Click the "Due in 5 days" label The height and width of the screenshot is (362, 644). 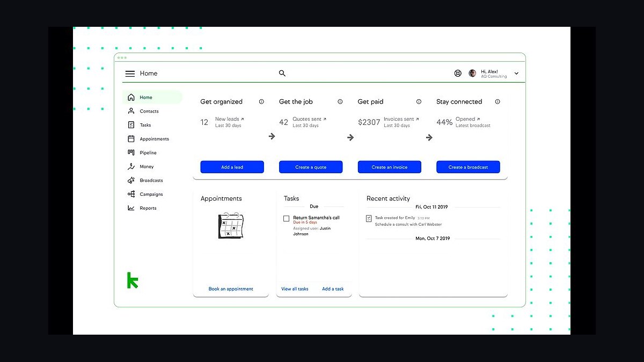coord(305,222)
